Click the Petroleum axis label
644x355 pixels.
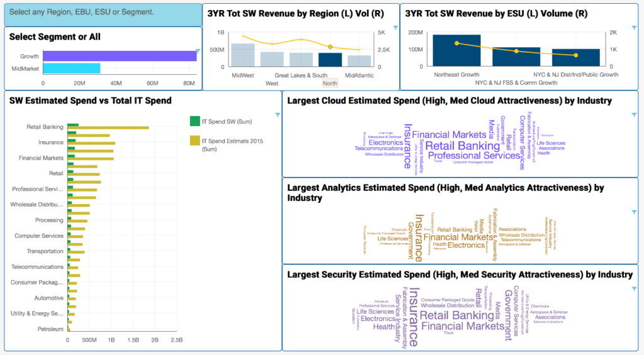[x=50, y=330]
